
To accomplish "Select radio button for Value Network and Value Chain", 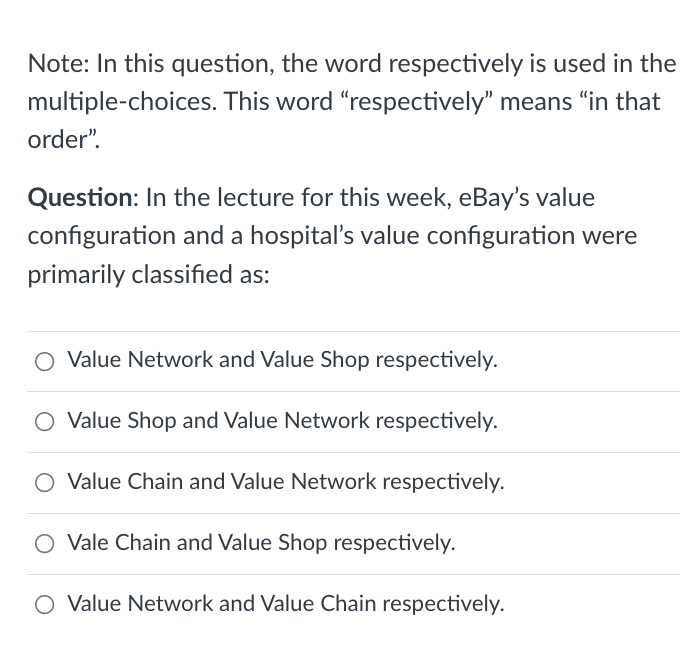I will [x=44, y=605].
